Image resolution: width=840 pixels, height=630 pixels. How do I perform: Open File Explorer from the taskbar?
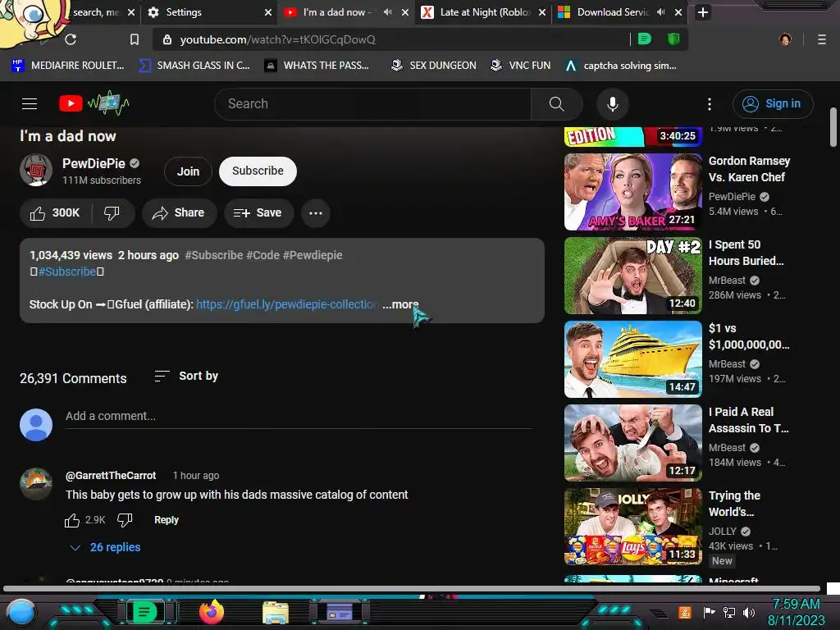click(x=276, y=612)
